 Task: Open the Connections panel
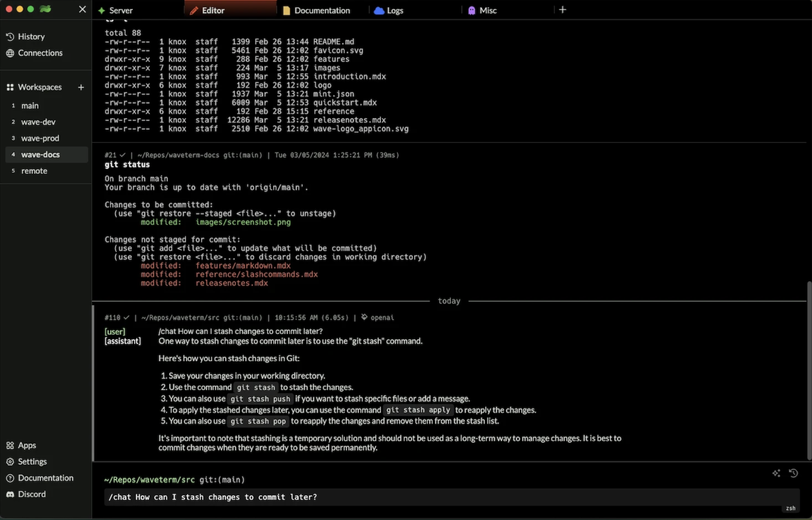[x=34, y=53]
